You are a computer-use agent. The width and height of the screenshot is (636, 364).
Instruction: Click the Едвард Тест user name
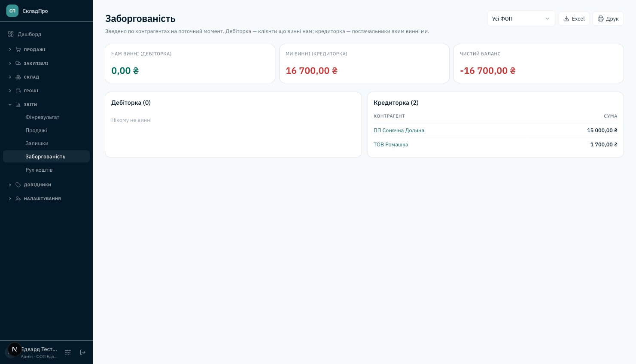click(x=39, y=349)
